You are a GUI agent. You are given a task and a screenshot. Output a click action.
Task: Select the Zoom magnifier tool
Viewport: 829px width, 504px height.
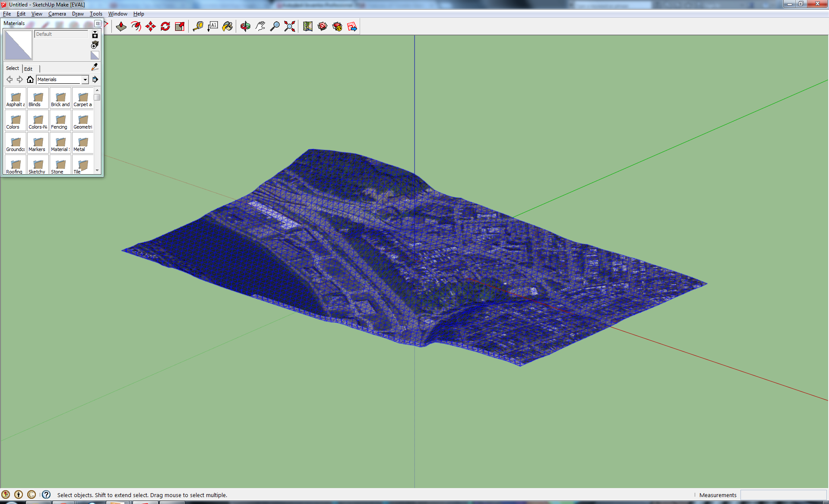275,27
